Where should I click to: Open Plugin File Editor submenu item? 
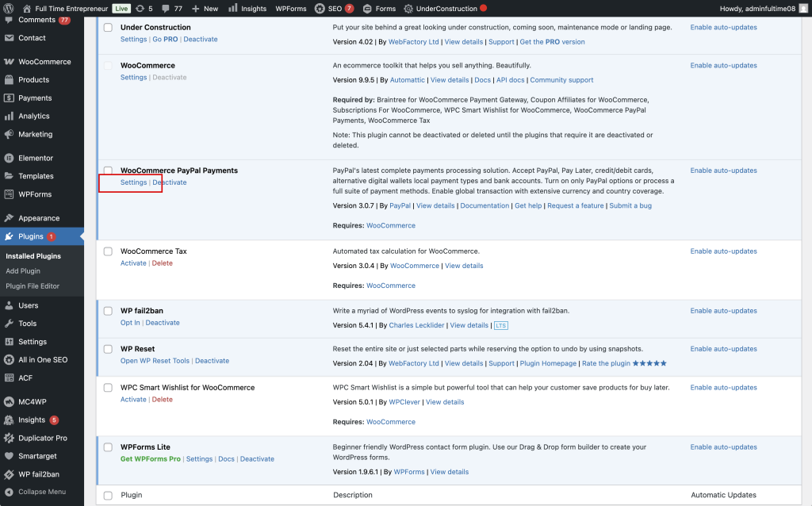pos(33,286)
